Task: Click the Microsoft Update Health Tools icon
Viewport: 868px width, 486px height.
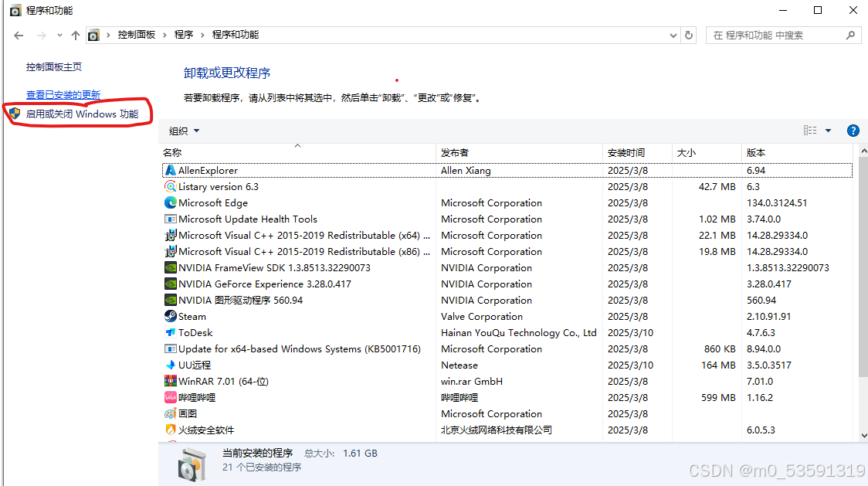Action: [171, 219]
